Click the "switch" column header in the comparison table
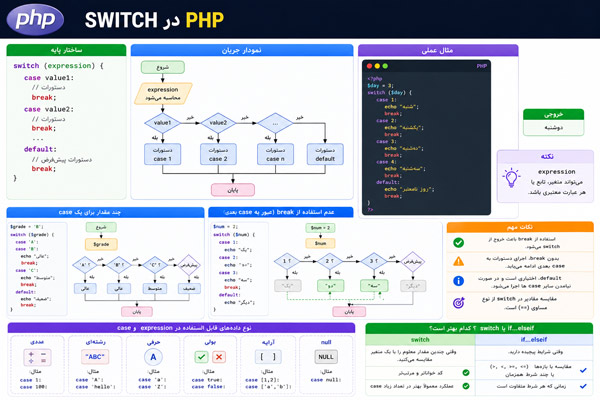This screenshot has height=400, width=600. click(x=420, y=340)
